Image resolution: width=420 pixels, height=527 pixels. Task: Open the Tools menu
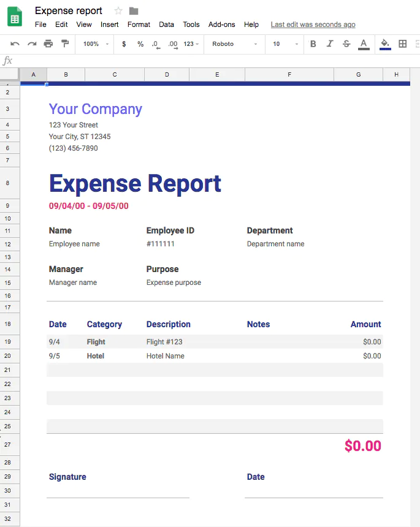click(x=191, y=25)
